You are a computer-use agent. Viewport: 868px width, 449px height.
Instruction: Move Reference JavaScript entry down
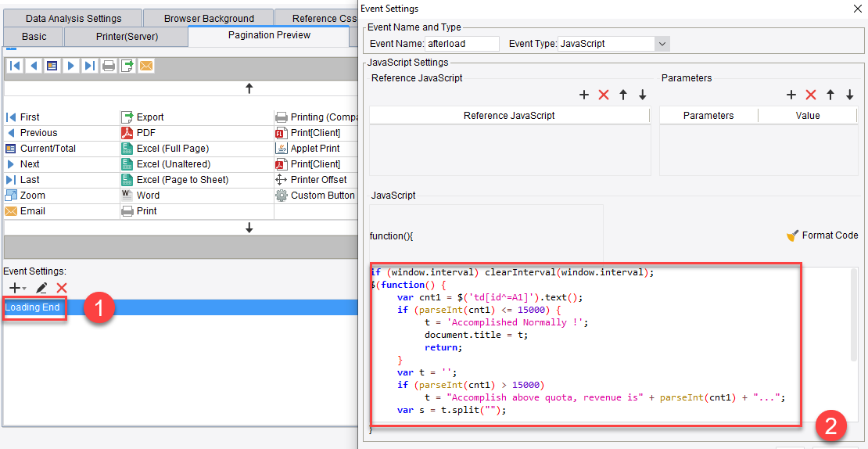click(x=642, y=95)
